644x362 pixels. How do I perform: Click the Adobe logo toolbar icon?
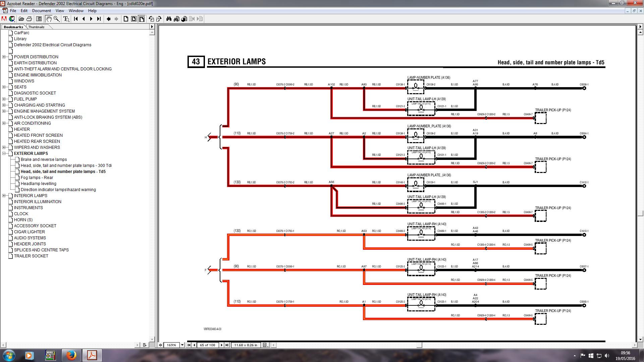(4, 19)
